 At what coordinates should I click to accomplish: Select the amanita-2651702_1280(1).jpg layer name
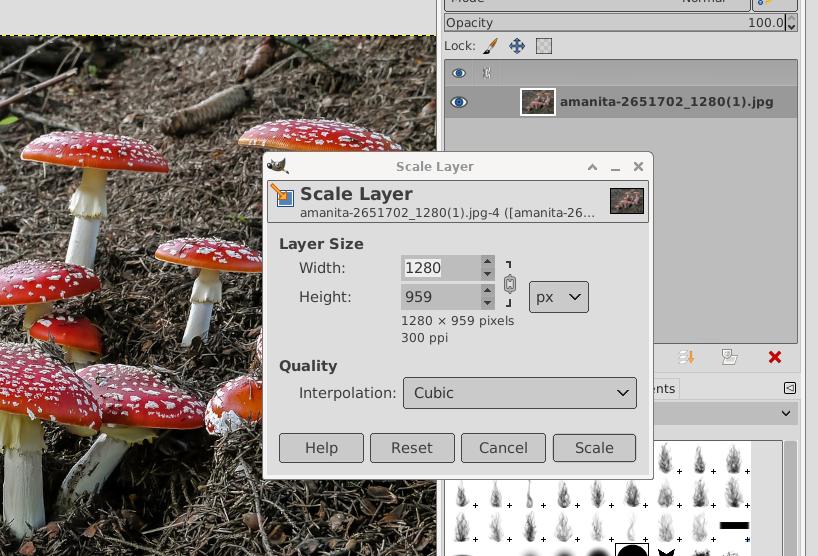click(x=666, y=102)
